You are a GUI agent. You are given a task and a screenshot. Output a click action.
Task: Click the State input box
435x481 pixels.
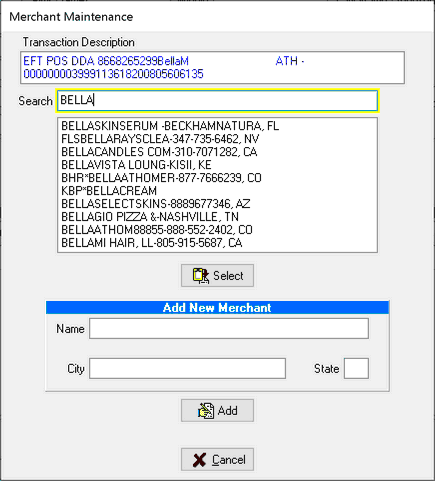tap(356, 368)
